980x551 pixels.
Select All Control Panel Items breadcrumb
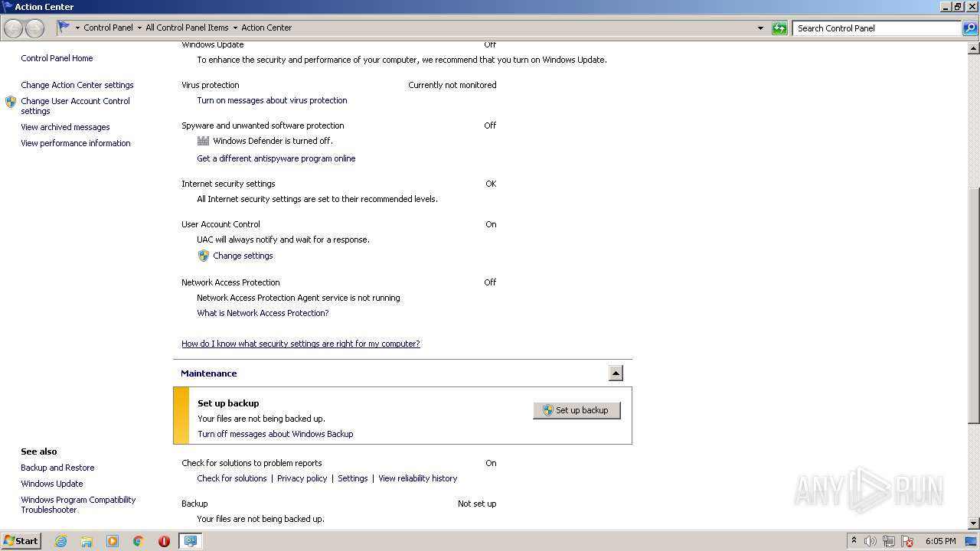tap(187, 28)
